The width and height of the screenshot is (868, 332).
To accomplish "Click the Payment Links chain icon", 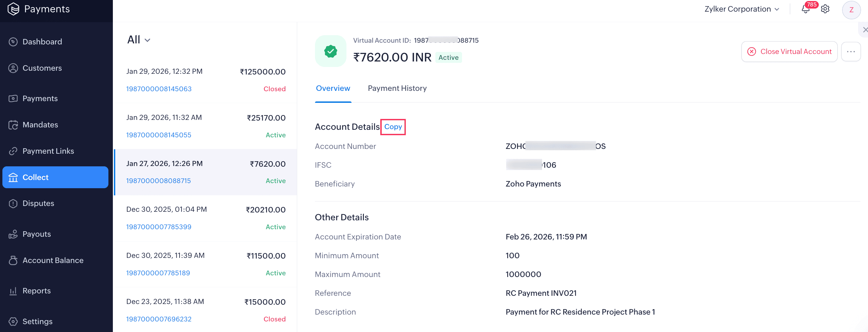I will click(x=13, y=151).
